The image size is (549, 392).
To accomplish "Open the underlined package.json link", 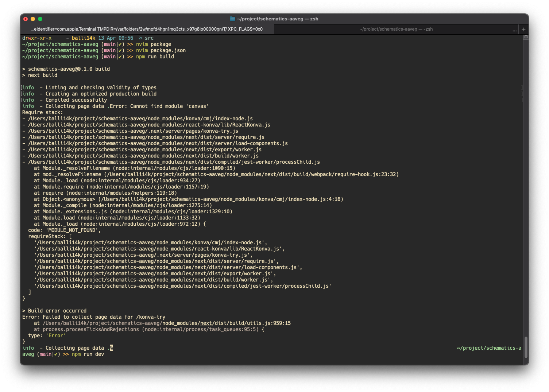I will [x=168, y=50].
